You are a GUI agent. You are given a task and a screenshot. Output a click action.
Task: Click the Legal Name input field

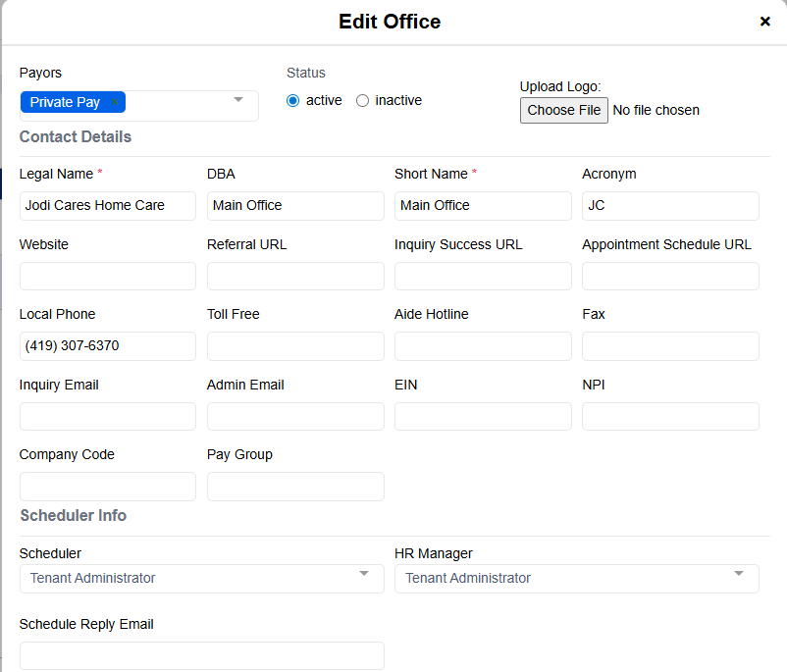108,206
